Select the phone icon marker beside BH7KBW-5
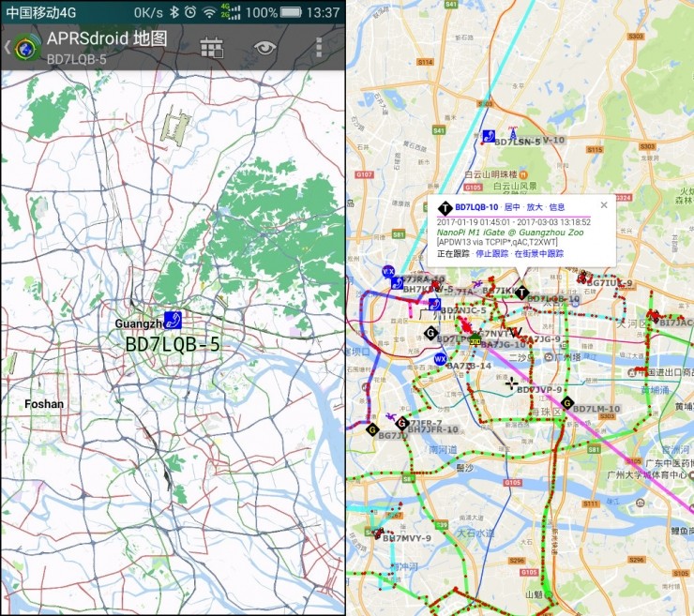Image resolution: width=694 pixels, height=616 pixels. (397, 283)
